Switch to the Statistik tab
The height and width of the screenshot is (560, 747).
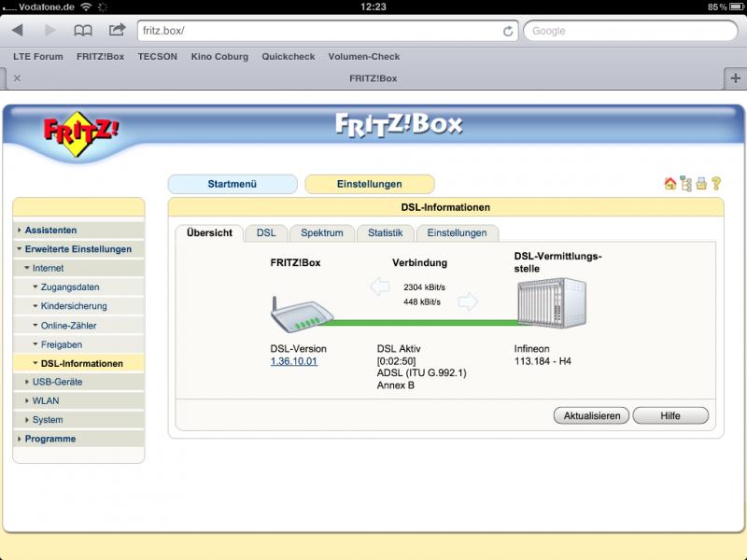(x=386, y=232)
